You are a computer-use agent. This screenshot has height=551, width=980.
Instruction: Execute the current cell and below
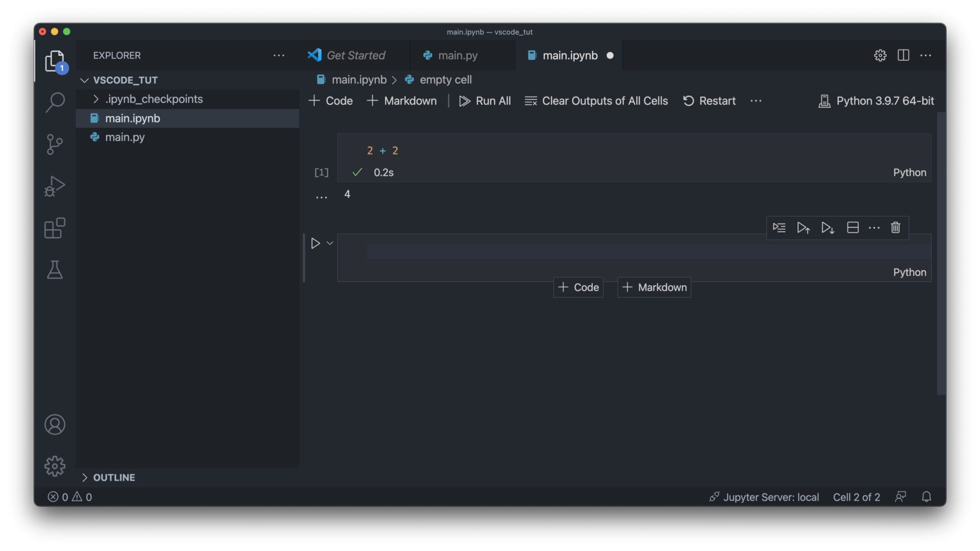[x=827, y=228]
